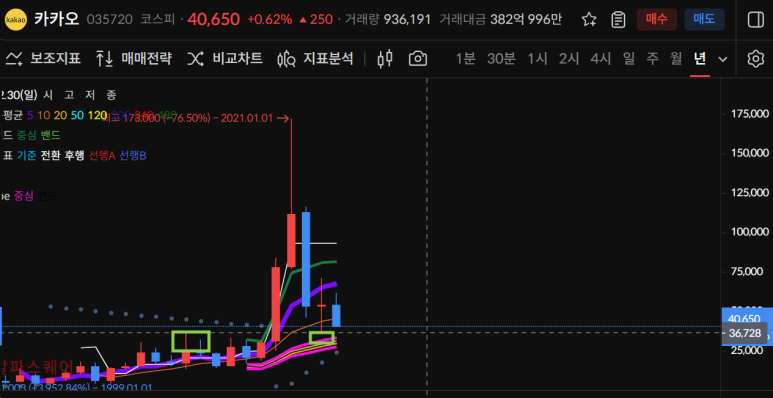Open the 보조지표 menu label
The width and height of the screenshot is (773, 398).
point(55,59)
